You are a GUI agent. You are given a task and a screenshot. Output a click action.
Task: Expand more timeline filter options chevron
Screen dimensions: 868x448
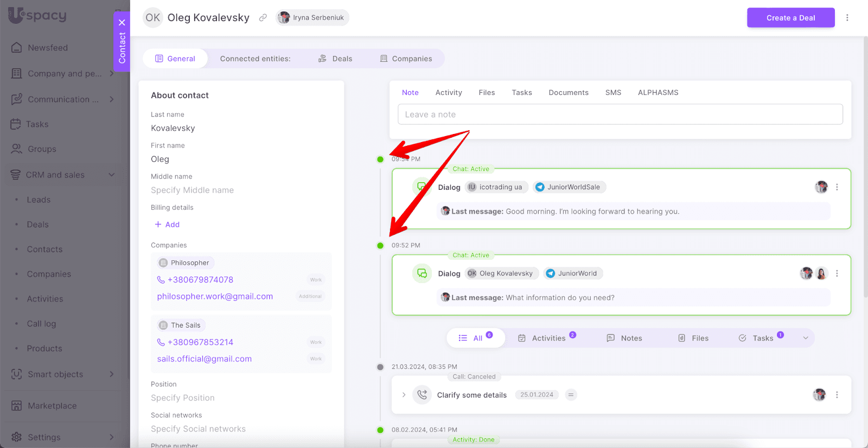point(806,338)
